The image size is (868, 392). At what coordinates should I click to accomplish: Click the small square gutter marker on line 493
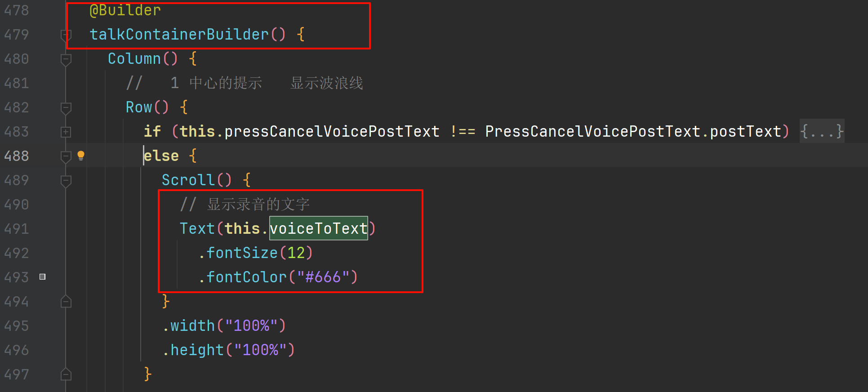tap(43, 277)
